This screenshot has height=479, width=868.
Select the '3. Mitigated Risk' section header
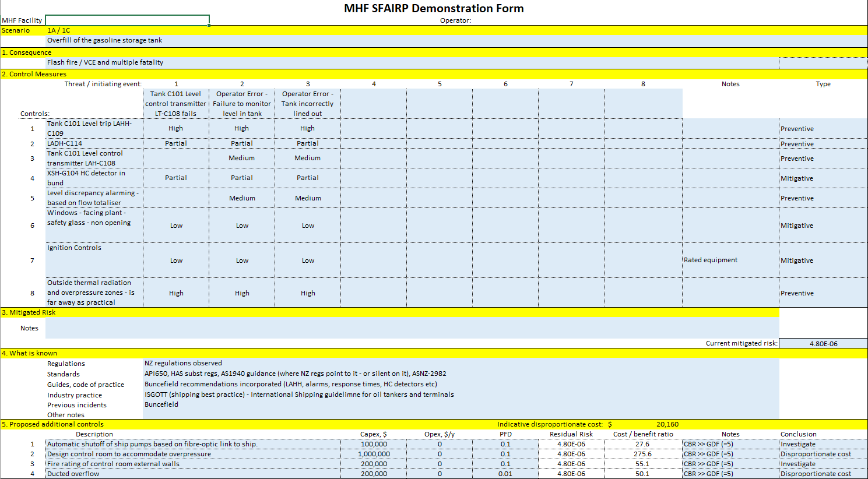point(29,312)
